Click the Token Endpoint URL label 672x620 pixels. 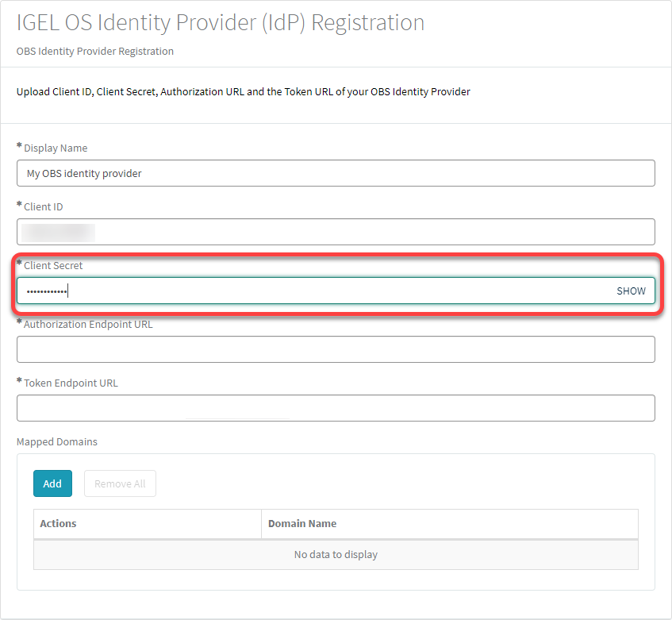click(71, 383)
